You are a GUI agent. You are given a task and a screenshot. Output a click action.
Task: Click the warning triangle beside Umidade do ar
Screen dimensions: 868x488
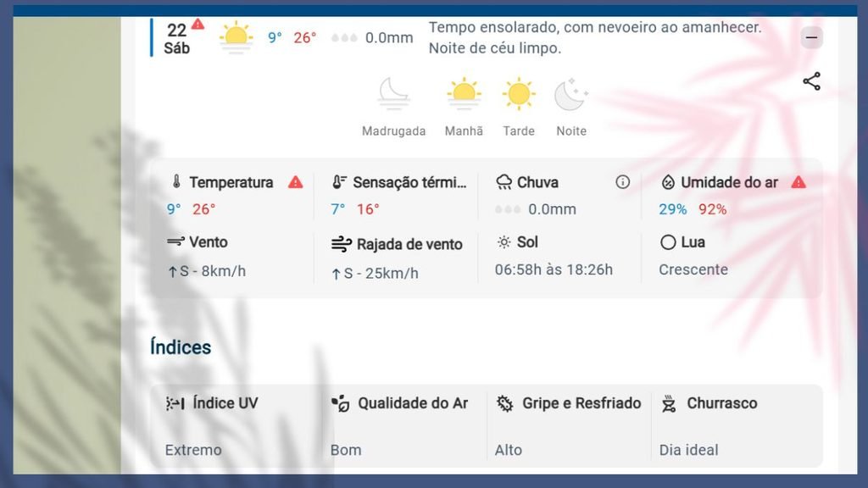(798, 182)
